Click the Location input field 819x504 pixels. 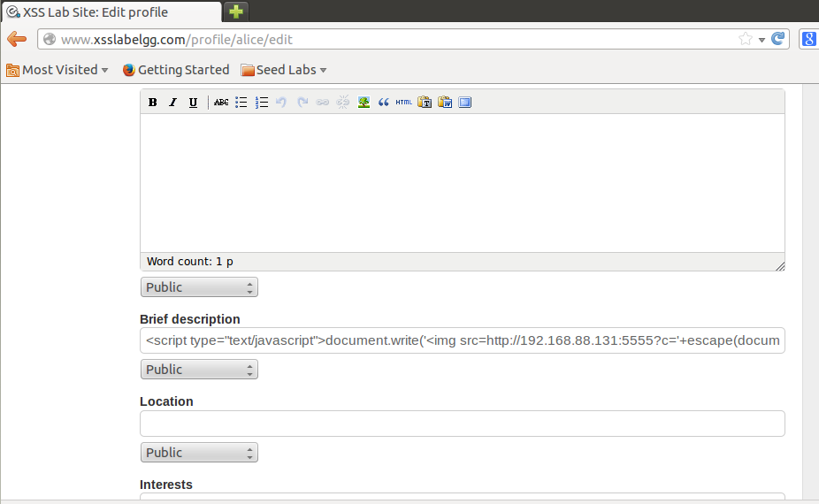(x=463, y=424)
